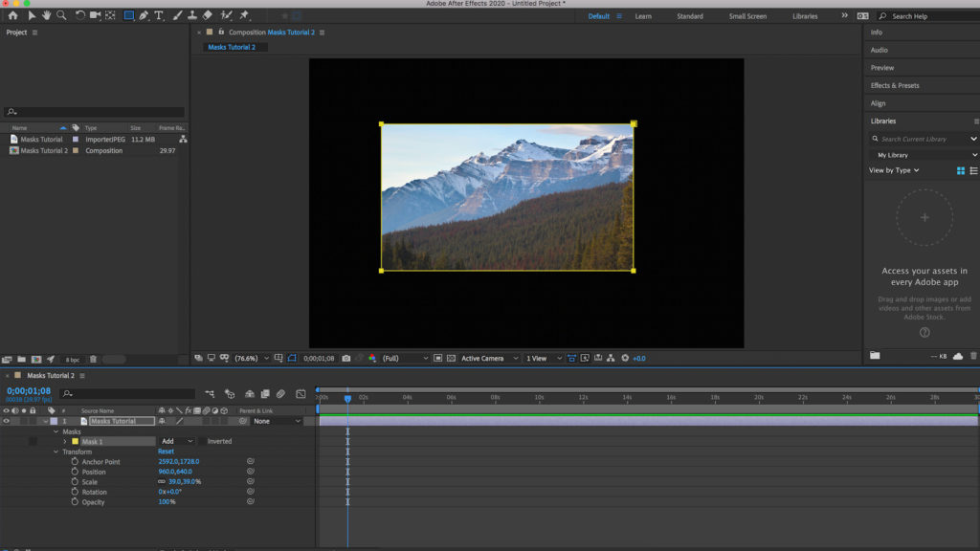
Task: Expand the Mask 1 properties
Action: coord(65,441)
